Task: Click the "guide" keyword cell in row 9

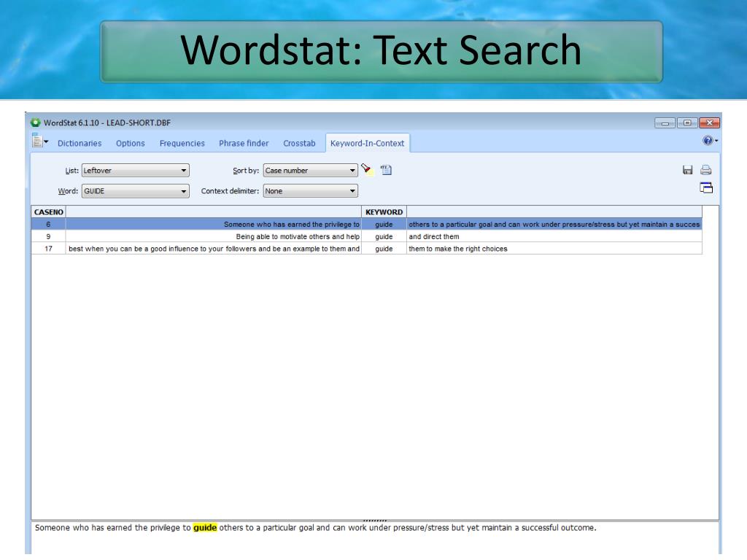Action: [384, 237]
